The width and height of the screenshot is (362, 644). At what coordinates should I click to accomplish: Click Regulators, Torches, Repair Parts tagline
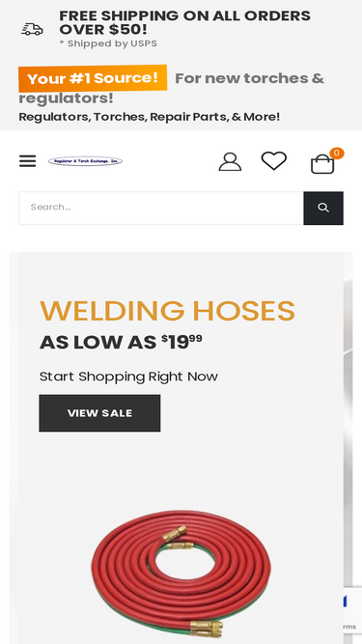click(150, 117)
